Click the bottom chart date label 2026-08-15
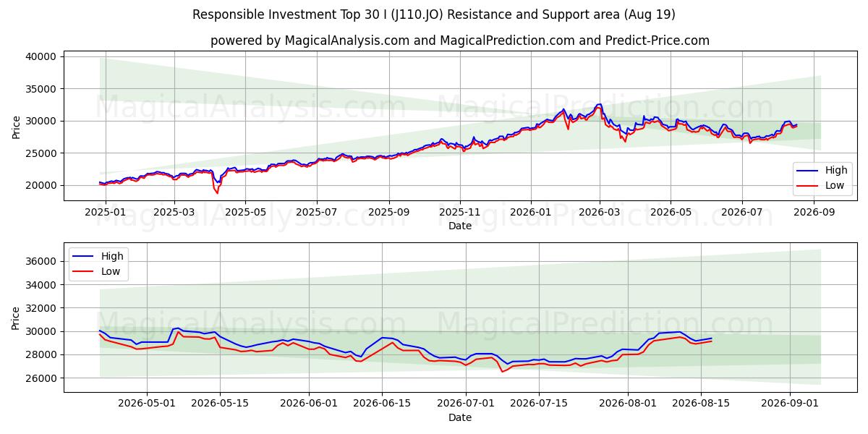868x434 pixels. (700, 405)
